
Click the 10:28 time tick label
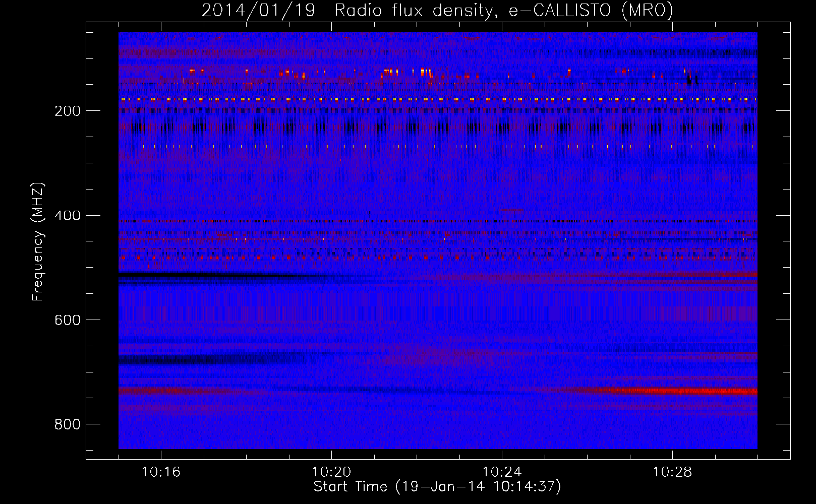tap(672, 472)
